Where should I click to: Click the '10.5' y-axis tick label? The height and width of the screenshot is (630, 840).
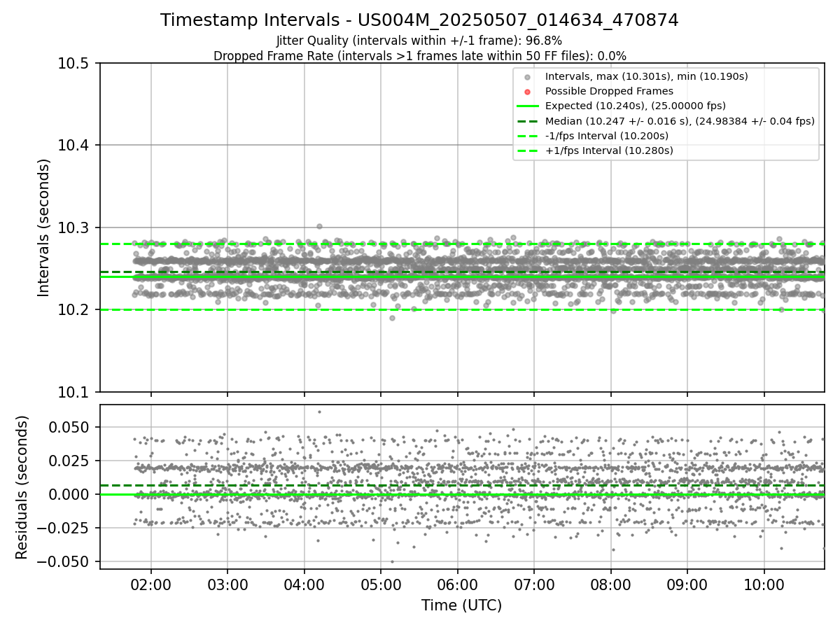(x=73, y=64)
